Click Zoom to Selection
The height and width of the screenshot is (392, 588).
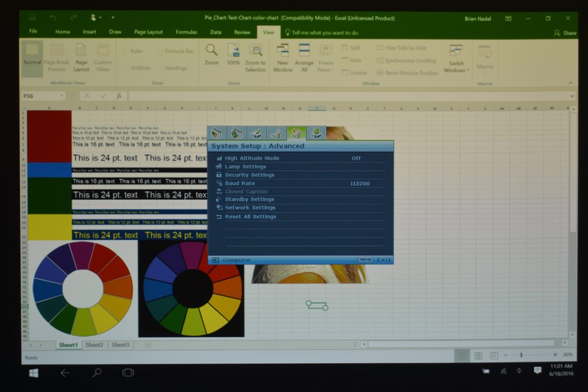click(x=255, y=58)
